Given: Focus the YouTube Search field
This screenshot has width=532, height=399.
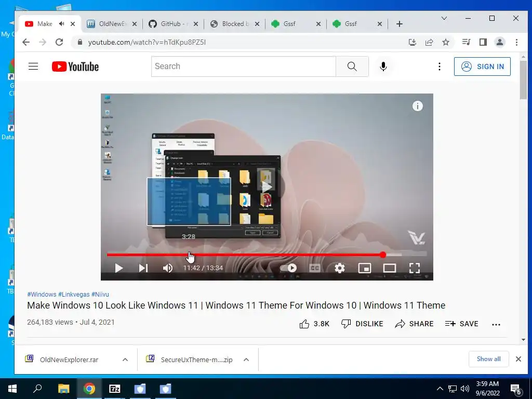Looking at the screenshot, I should click(243, 66).
